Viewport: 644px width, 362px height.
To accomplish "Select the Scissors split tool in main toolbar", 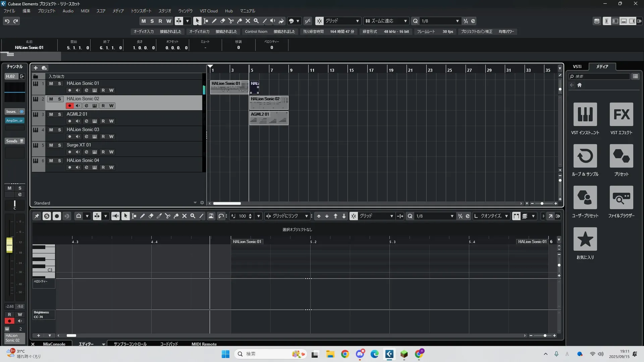I will coord(231,21).
